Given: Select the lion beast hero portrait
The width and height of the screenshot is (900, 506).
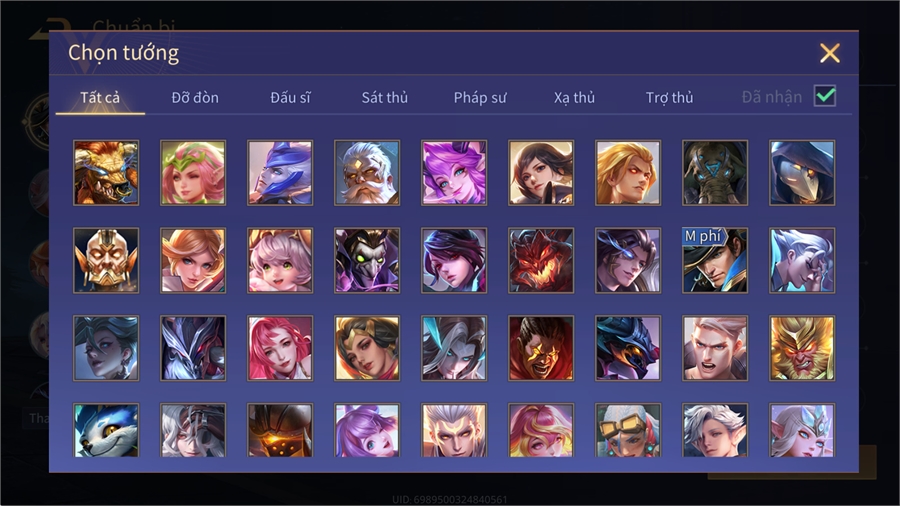Looking at the screenshot, I should pos(106,173).
